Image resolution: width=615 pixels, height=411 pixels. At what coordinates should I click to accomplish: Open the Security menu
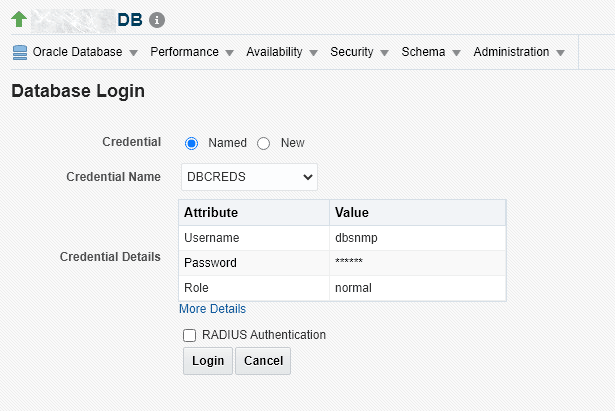358,52
